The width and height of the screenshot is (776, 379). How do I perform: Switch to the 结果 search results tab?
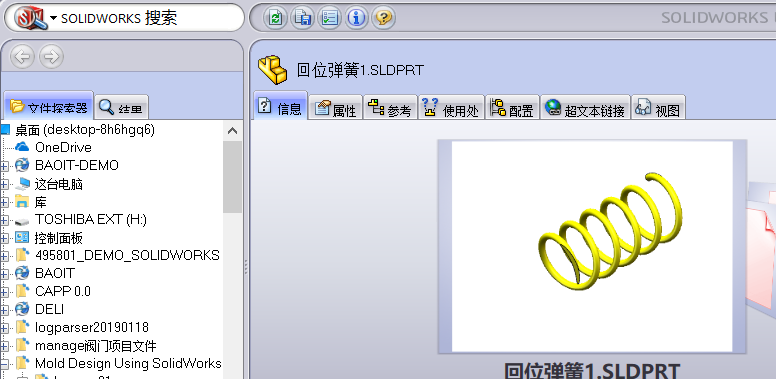click(121, 107)
